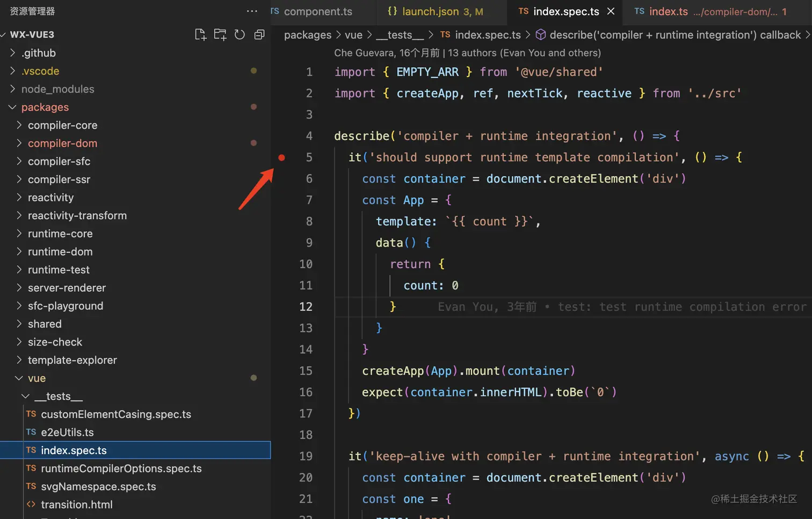812x519 pixels.
Task: Expand the reactivity-transform folder
Action: tap(135, 215)
